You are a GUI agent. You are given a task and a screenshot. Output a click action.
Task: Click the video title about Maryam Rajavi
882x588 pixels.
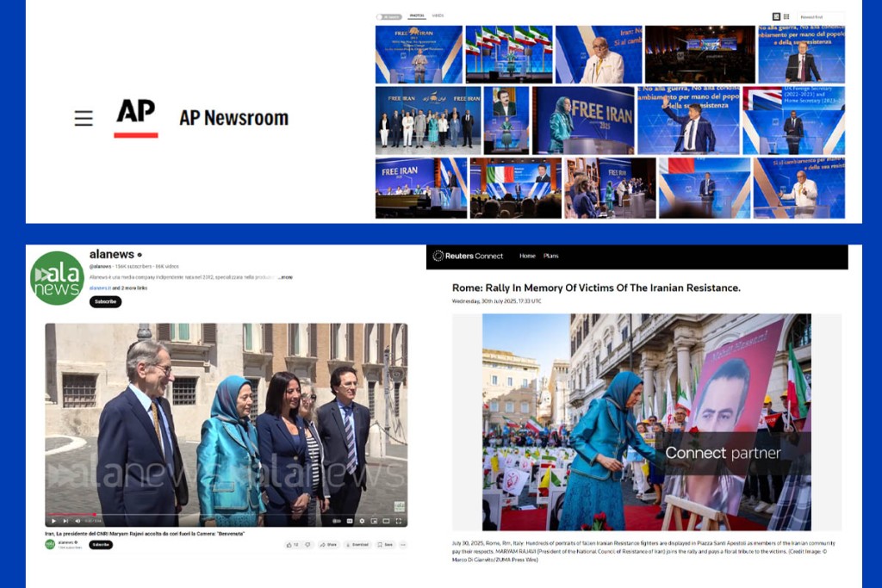(145, 534)
